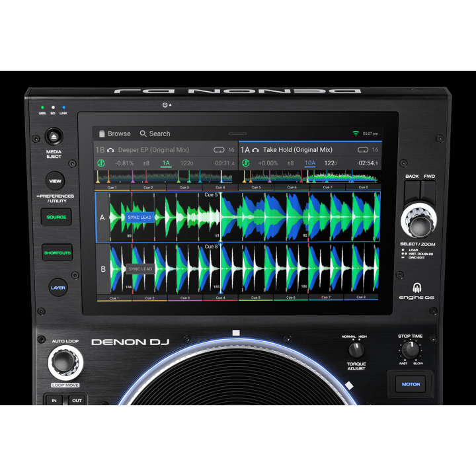Viewport: 476px width, 476px height.
Task: Trigger Cue 4 in the upper cue strip
Action: coord(220,188)
